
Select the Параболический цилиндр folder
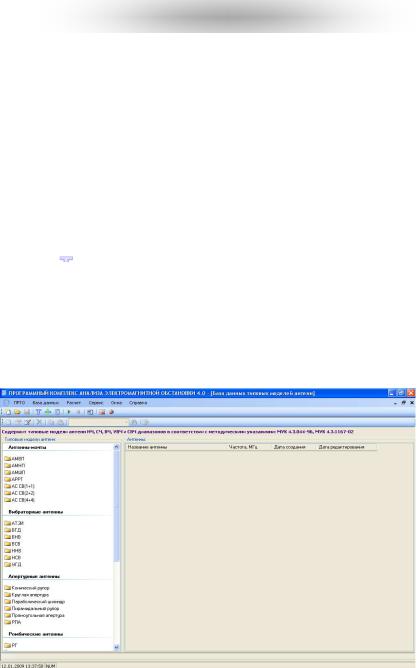[35, 602]
